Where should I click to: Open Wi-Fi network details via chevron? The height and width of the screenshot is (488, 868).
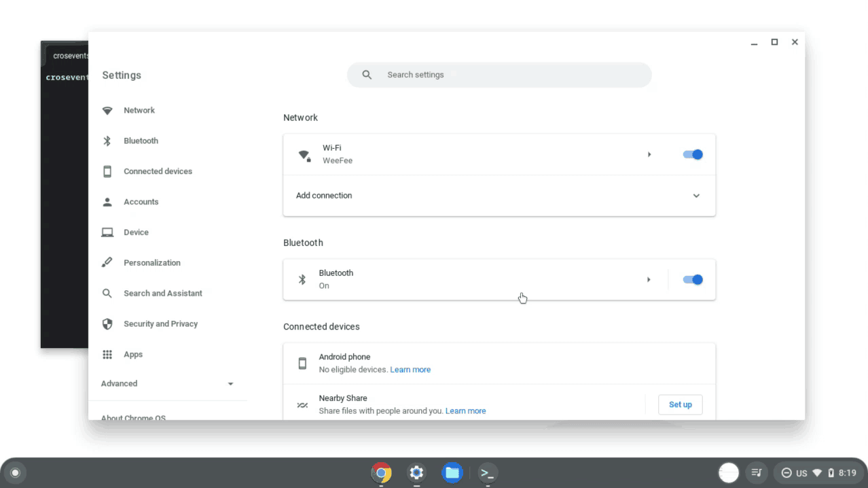click(x=649, y=154)
